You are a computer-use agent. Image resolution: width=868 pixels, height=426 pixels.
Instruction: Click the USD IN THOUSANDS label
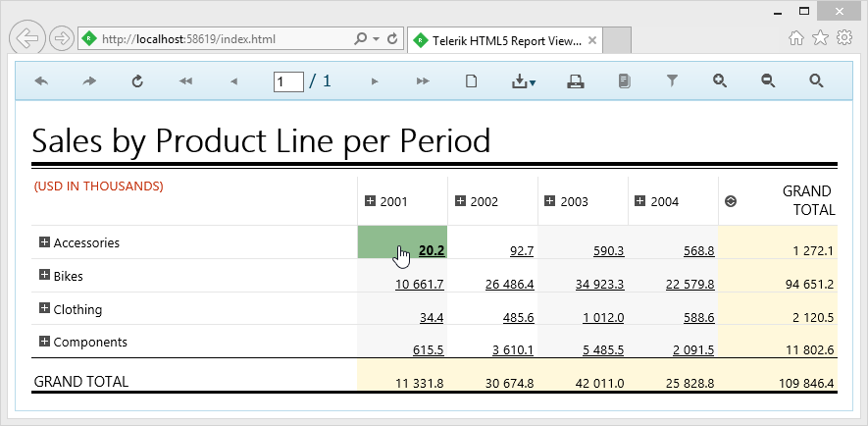pos(98,186)
